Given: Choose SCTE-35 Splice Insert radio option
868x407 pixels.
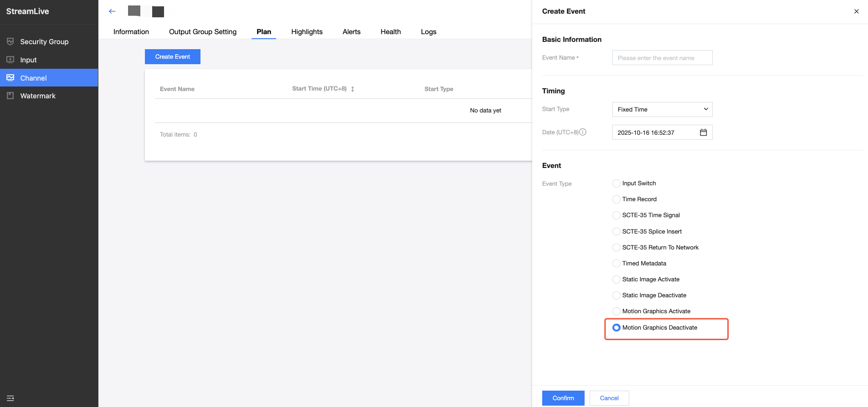Looking at the screenshot, I should (x=616, y=232).
